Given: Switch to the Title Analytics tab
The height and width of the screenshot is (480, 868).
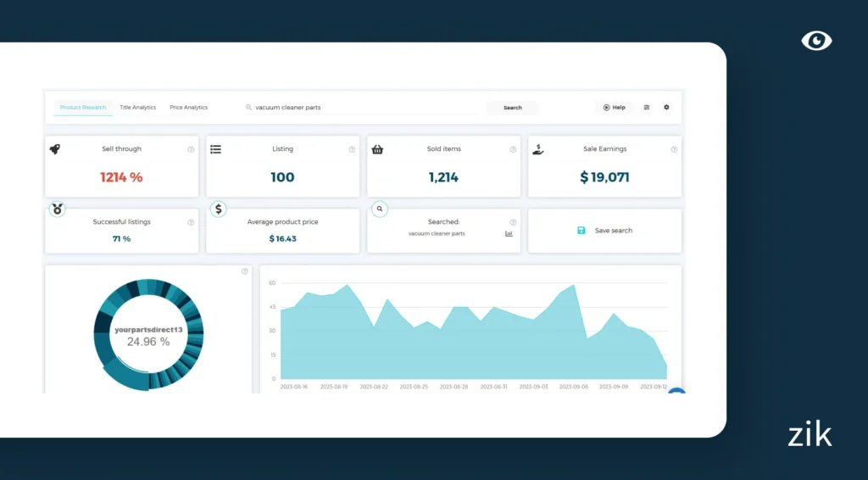Looking at the screenshot, I should (x=137, y=108).
